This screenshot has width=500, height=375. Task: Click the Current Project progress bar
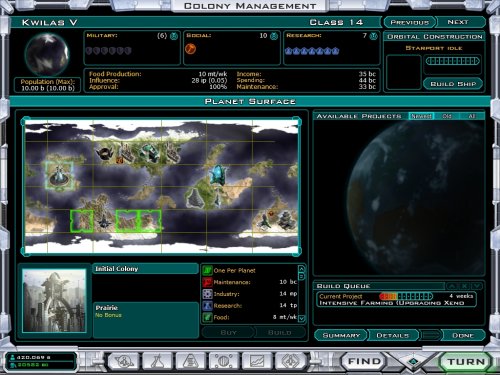[406, 296]
